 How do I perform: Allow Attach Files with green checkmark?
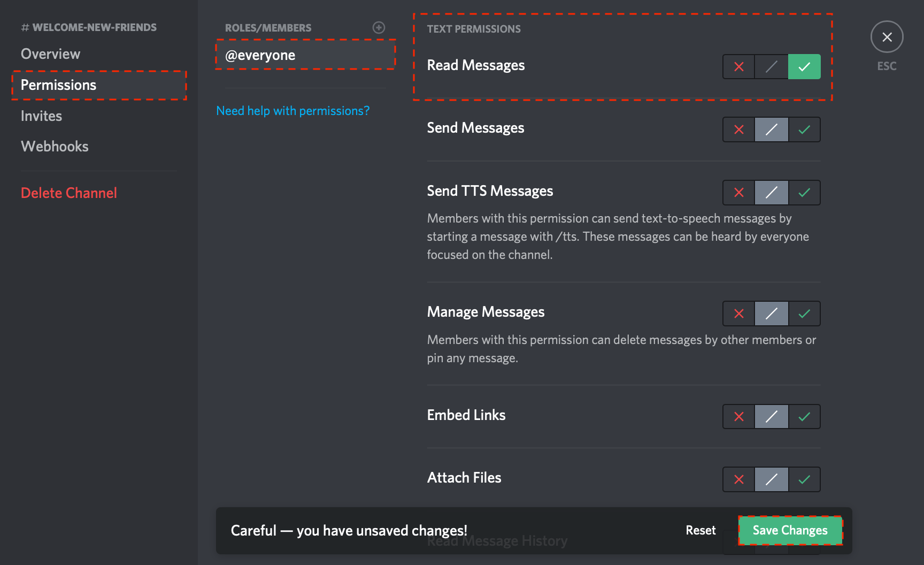click(x=804, y=479)
